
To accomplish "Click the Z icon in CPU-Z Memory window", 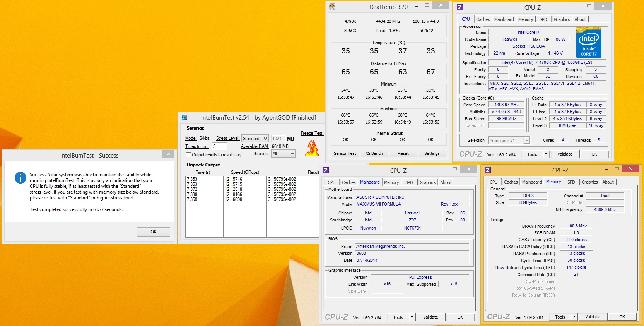I will coord(488,170).
